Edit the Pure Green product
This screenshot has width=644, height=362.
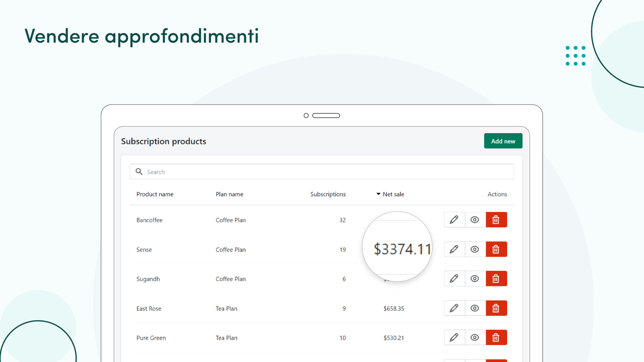pyautogui.click(x=454, y=337)
